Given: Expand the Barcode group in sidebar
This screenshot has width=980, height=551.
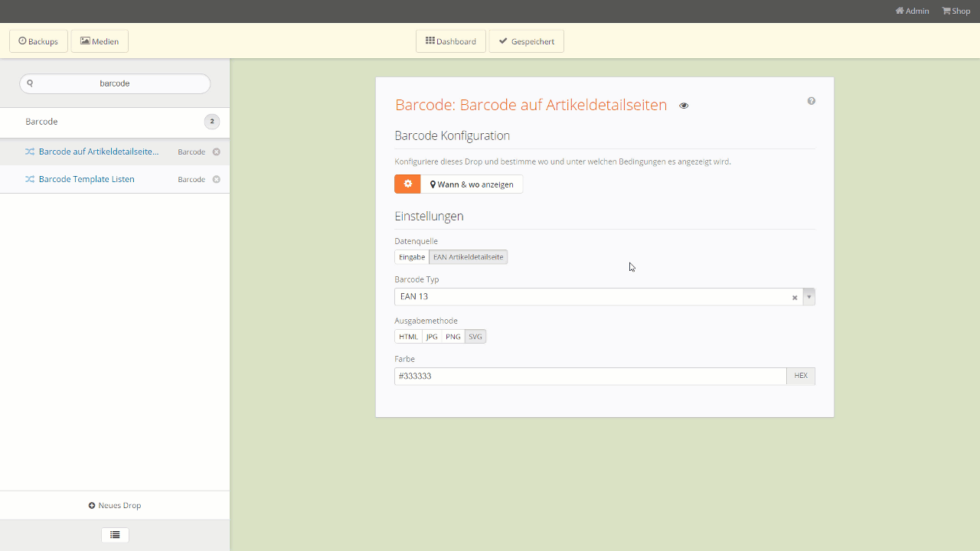Looking at the screenshot, I should click(x=115, y=122).
